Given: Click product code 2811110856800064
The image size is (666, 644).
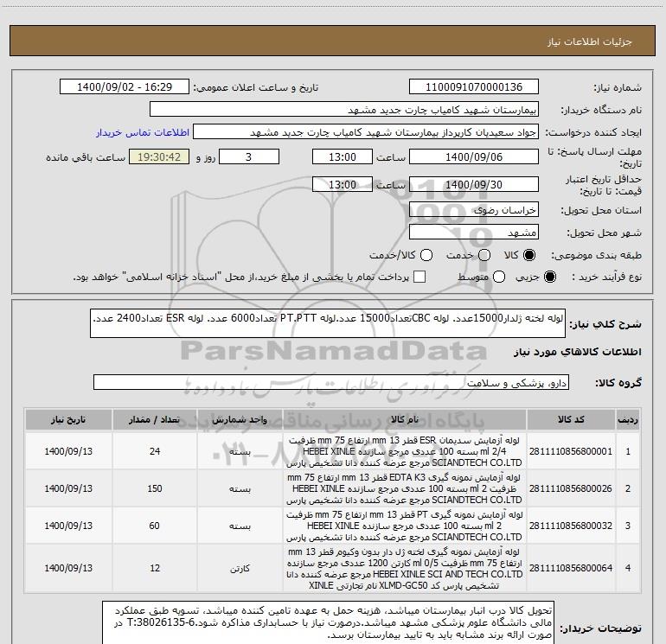Looking at the screenshot, I should click(571, 568).
